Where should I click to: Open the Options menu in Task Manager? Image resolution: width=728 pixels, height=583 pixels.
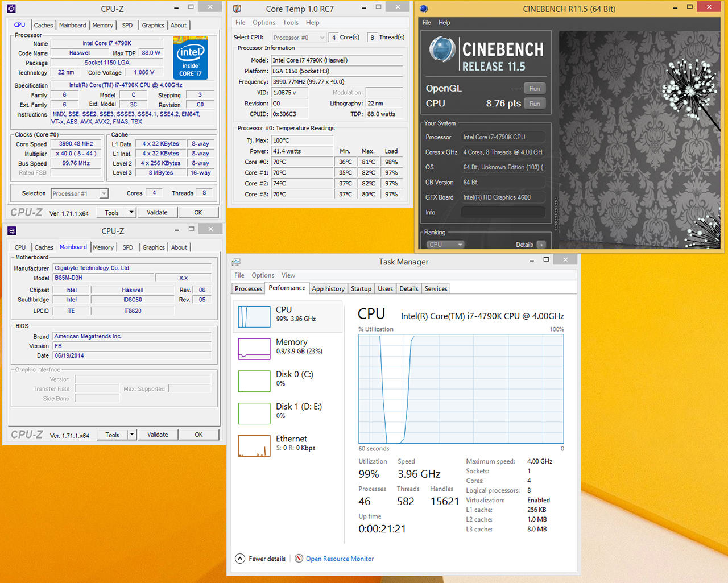(263, 275)
